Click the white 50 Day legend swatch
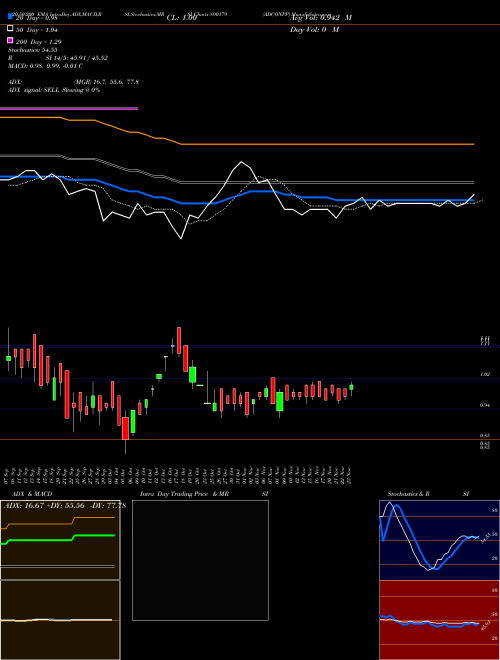This screenshot has height=660, width=500. [10, 29]
